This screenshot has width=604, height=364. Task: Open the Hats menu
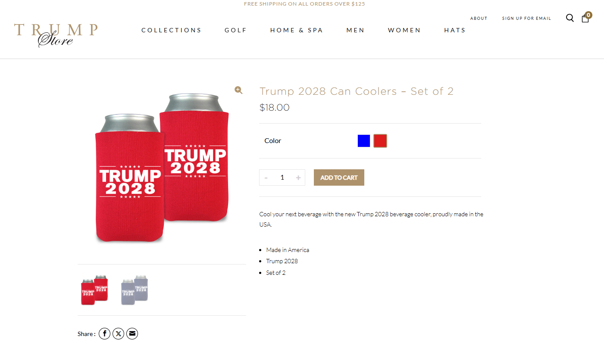[455, 30]
